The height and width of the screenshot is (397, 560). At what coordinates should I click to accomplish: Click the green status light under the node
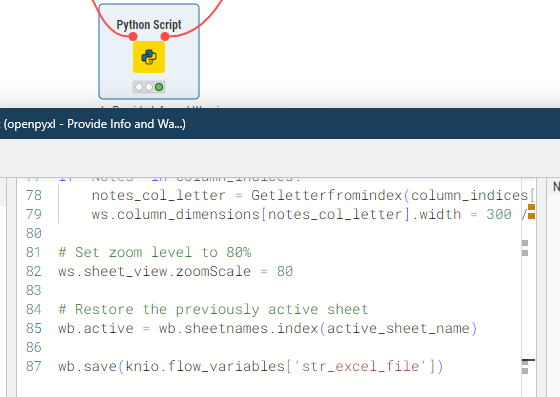click(159, 87)
